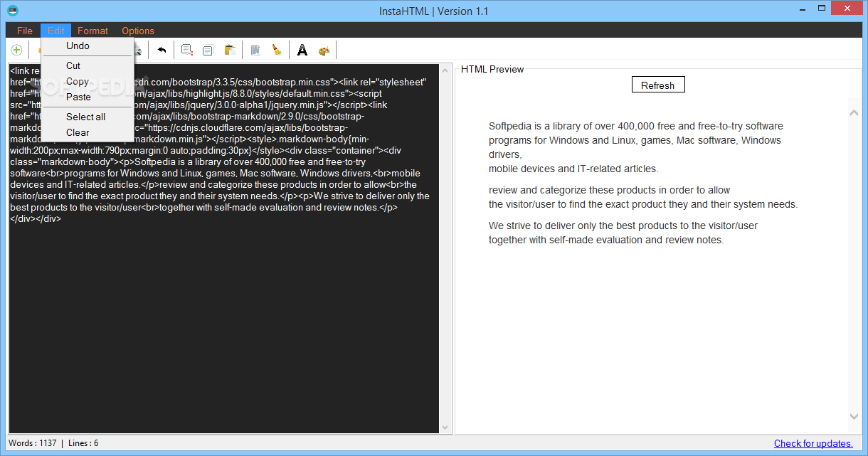Viewport: 868px width, 456px height.
Task: Click the cut toolbar icon
Action: [187, 50]
